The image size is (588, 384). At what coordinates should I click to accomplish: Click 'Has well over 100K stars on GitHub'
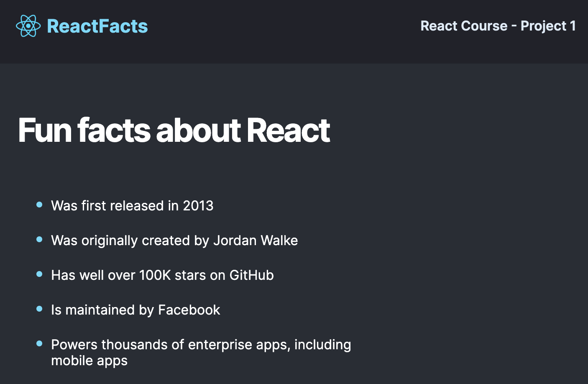(x=162, y=275)
